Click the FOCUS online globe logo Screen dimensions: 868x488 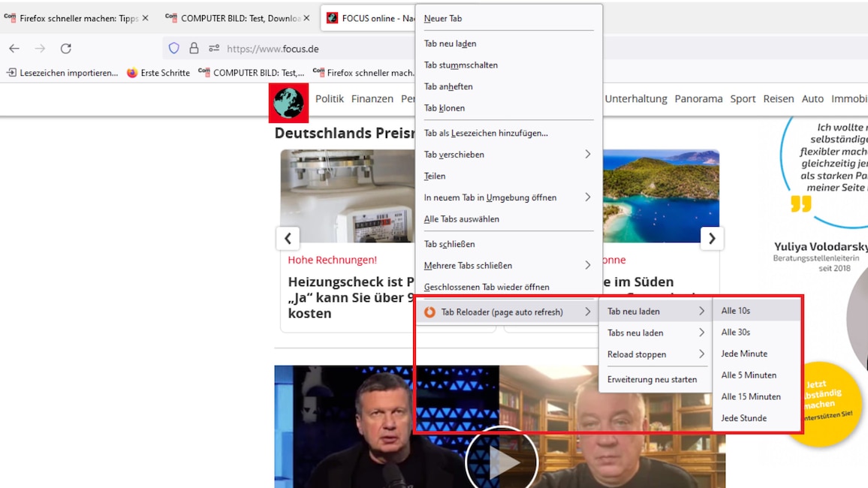point(288,103)
